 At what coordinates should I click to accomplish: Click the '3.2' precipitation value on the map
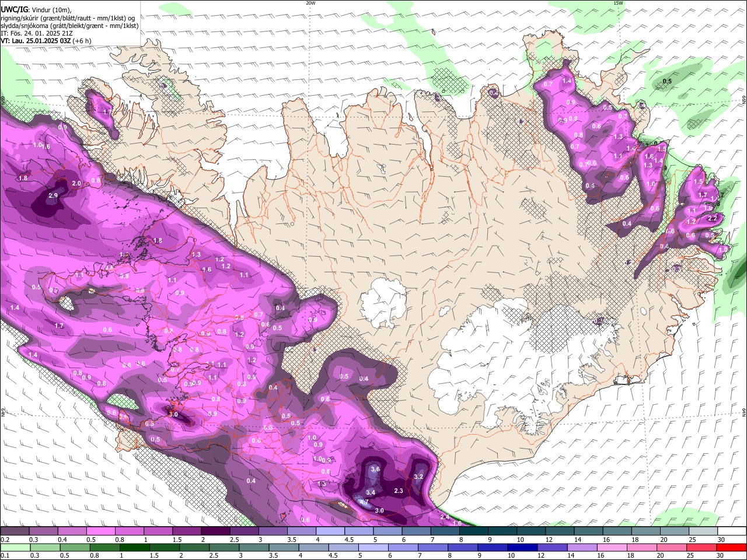coord(418,477)
